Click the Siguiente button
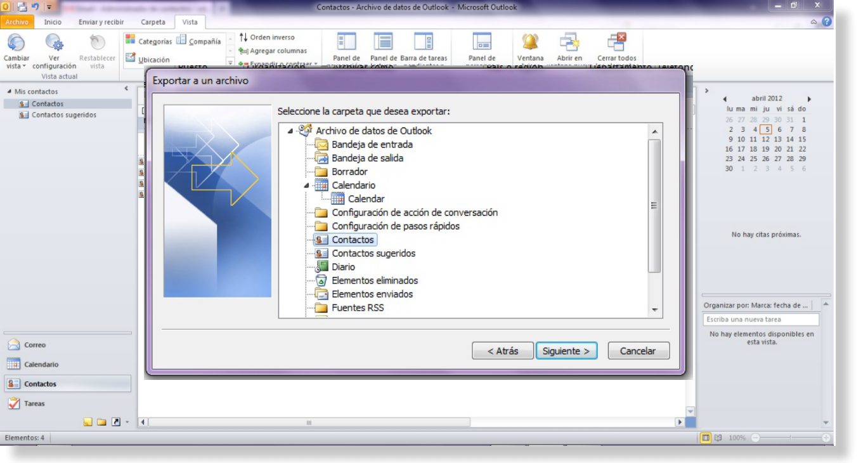Image resolution: width=868 pixels, height=463 pixels. (566, 351)
